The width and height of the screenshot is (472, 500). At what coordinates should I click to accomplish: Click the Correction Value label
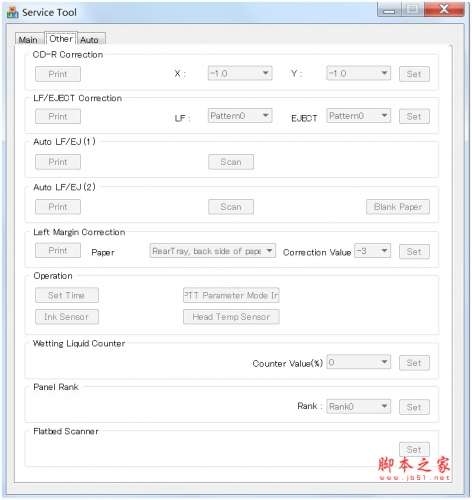[x=317, y=252]
